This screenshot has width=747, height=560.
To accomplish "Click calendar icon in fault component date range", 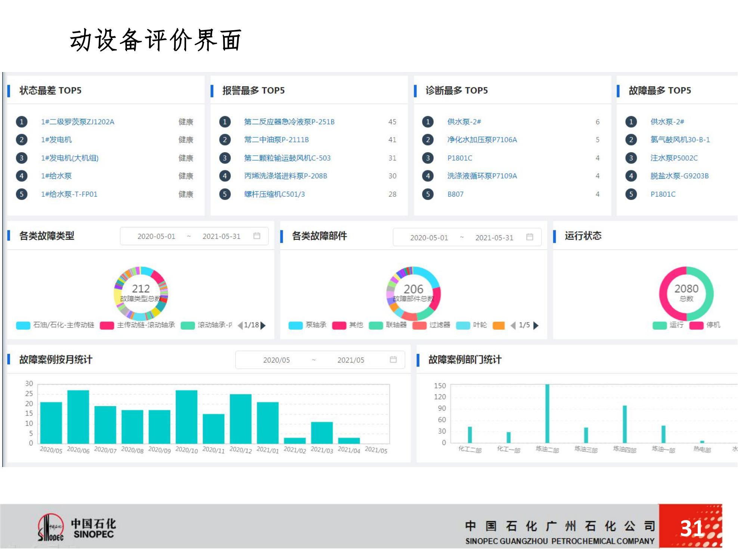I will coord(529,237).
